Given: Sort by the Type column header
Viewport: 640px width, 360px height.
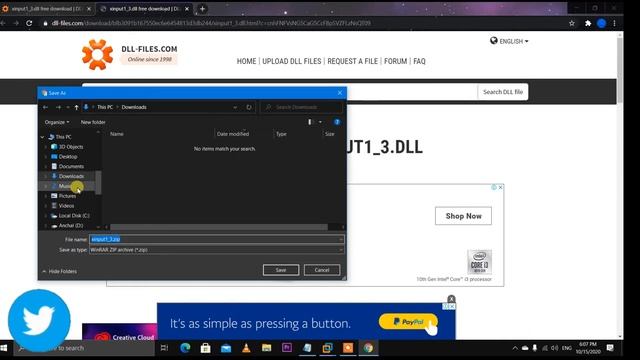Looking at the screenshot, I should 281,134.
